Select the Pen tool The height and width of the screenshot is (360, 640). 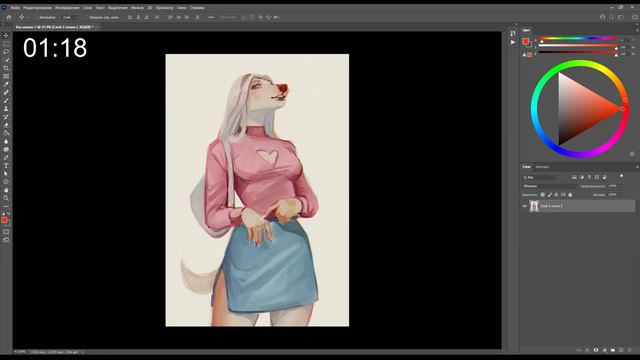point(6,158)
